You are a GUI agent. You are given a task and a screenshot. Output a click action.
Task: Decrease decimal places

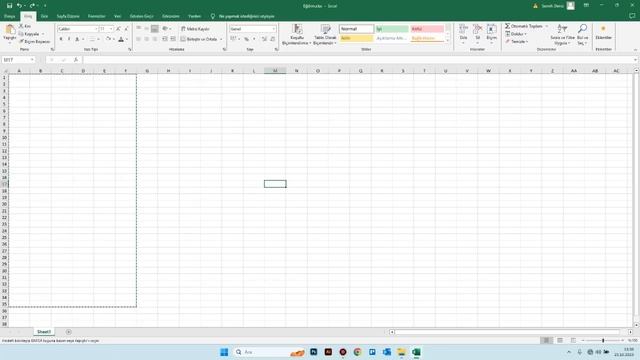tap(273, 39)
